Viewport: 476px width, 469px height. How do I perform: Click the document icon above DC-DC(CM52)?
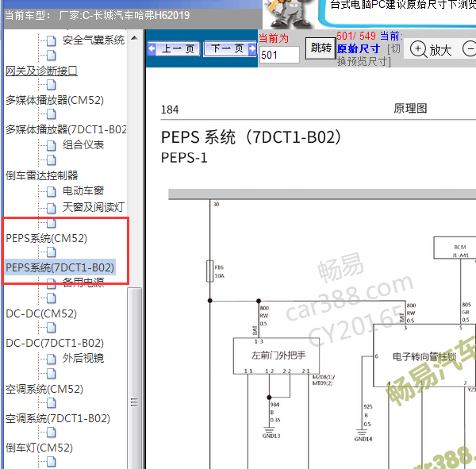[52, 298]
